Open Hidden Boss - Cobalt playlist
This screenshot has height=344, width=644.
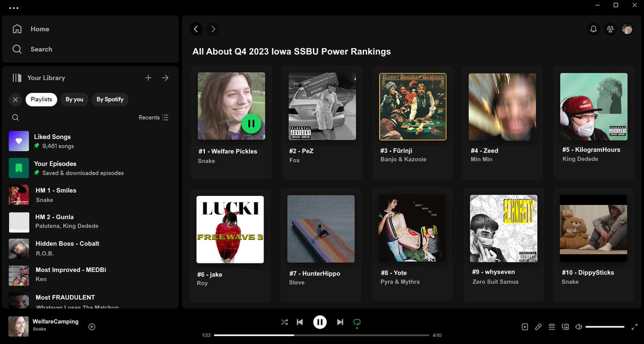tap(90, 248)
